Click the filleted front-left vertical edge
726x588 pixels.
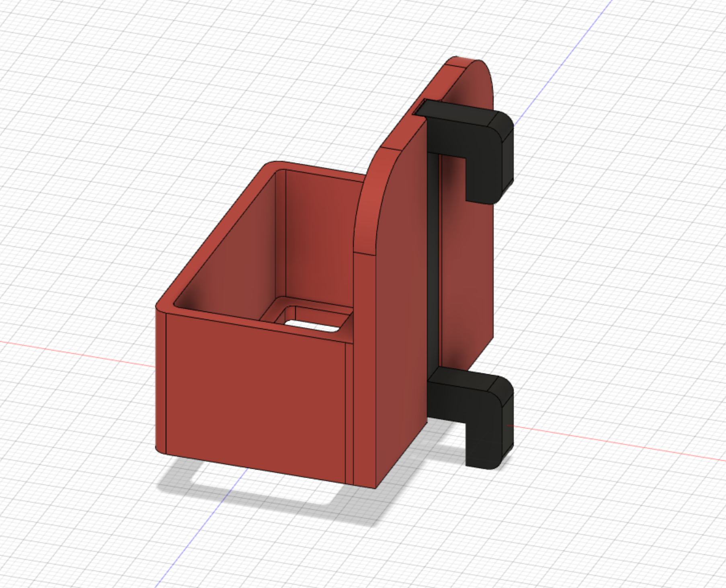pyautogui.click(x=161, y=382)
